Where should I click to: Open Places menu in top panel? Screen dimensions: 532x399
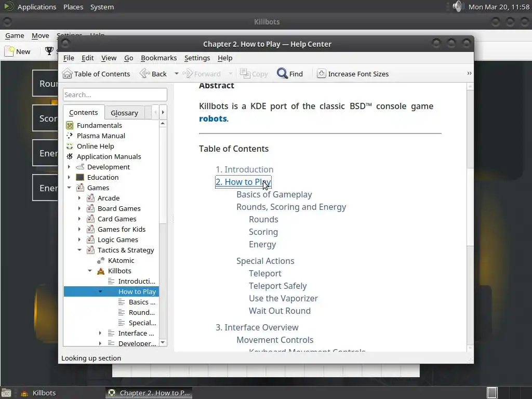73,7
